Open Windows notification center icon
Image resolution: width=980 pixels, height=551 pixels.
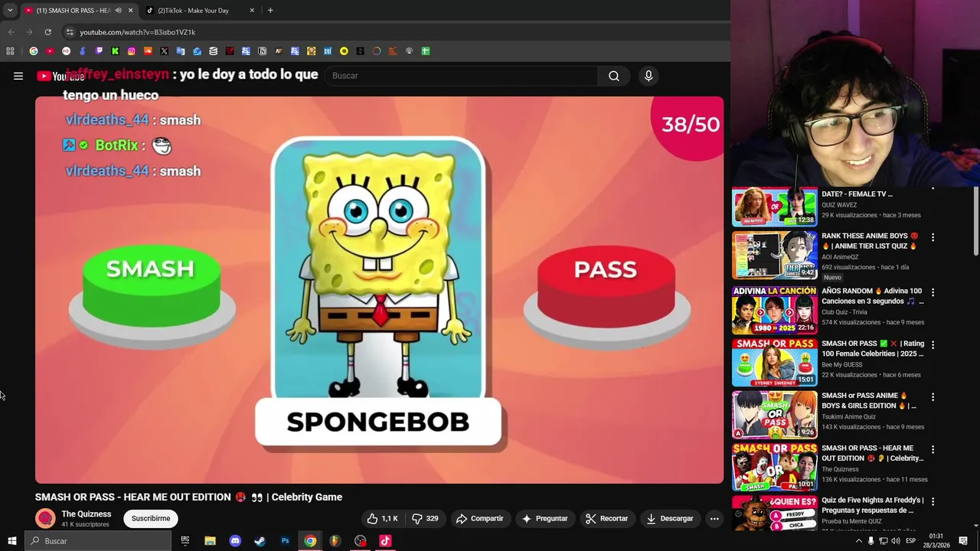coord(963,541)
